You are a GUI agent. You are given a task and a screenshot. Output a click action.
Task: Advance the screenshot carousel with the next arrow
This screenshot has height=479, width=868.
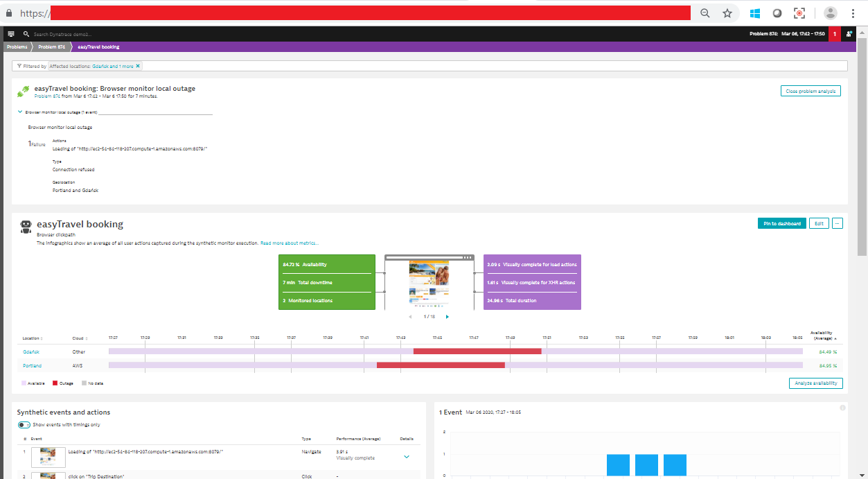point(447,316)
